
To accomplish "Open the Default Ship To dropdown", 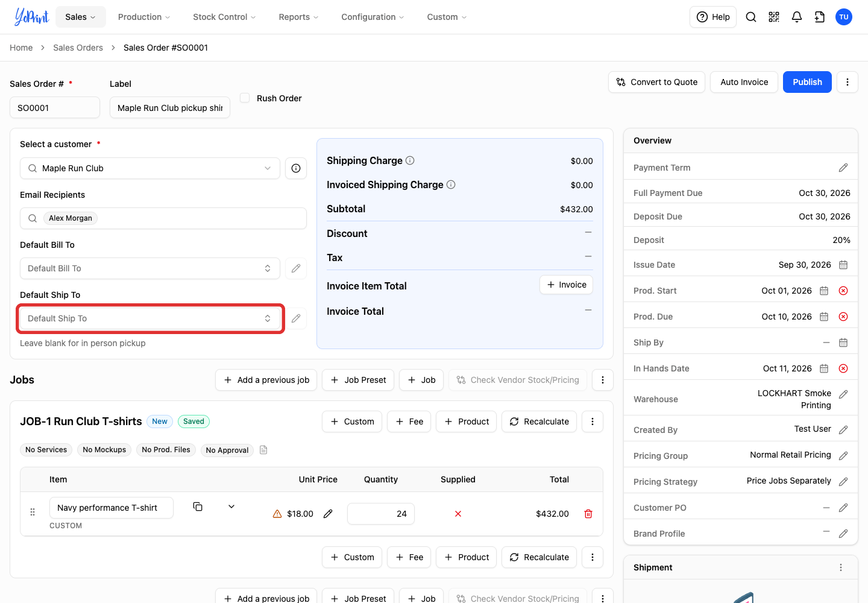I will 150,318.
